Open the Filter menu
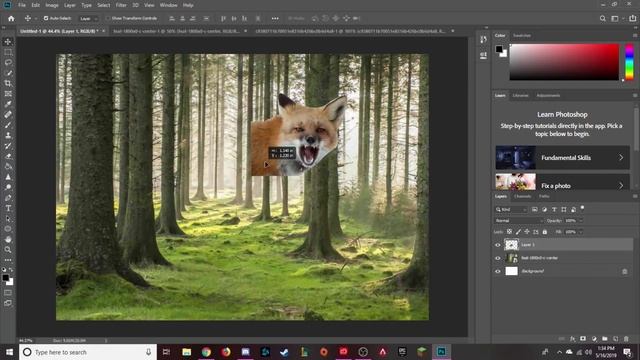Image resolution: width=640 pixels, height=360 pixels. 121,5
